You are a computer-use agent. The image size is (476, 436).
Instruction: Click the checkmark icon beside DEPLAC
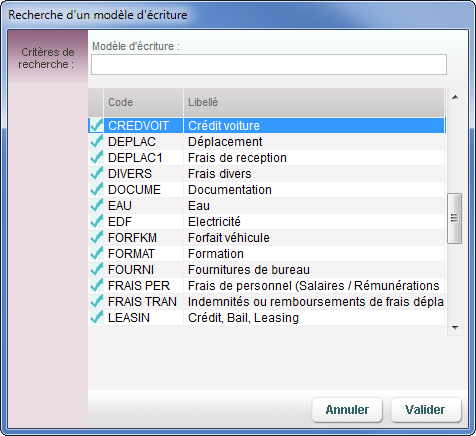point(96,141)
